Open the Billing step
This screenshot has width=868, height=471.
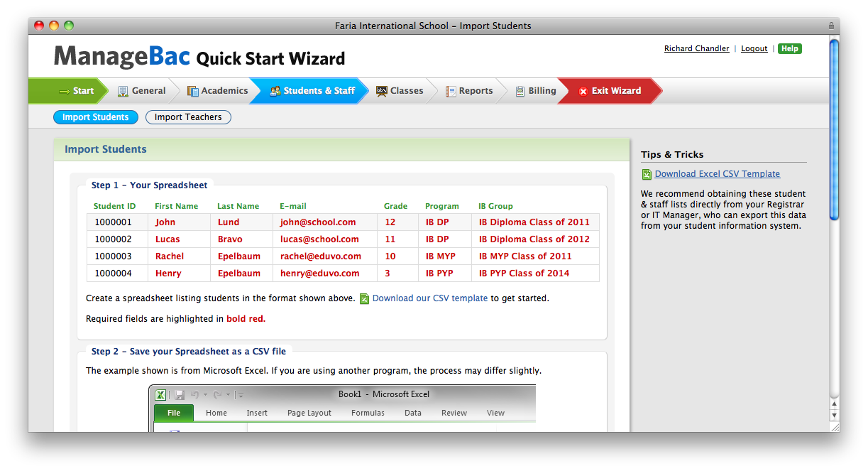[536, 91]
